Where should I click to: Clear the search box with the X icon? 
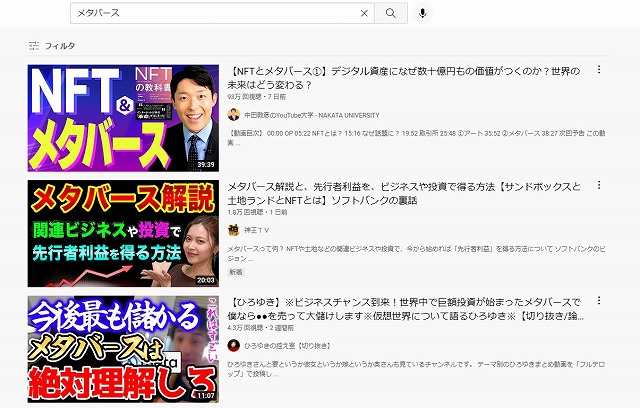click(x=364, y=13)
